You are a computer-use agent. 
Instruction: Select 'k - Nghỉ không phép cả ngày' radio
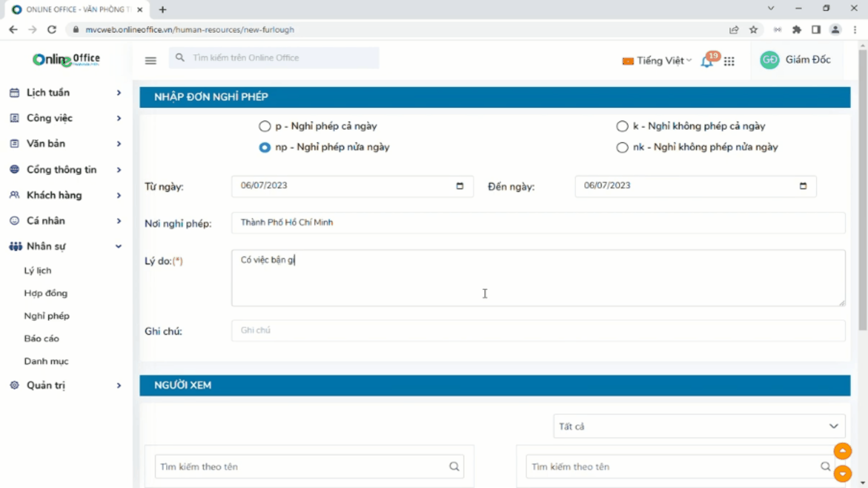(623, 127)
